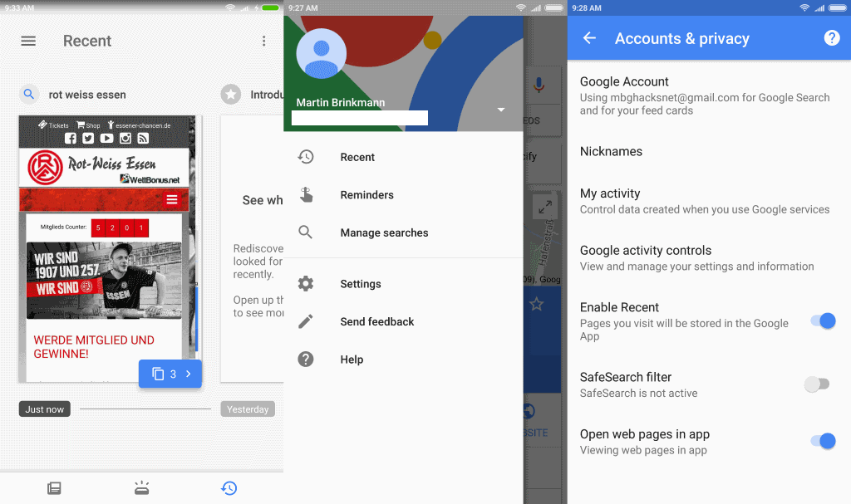This screenshot has width=851, height=504.
Task: Toggle Open web pages in app switch
Action: coord(824,441)
